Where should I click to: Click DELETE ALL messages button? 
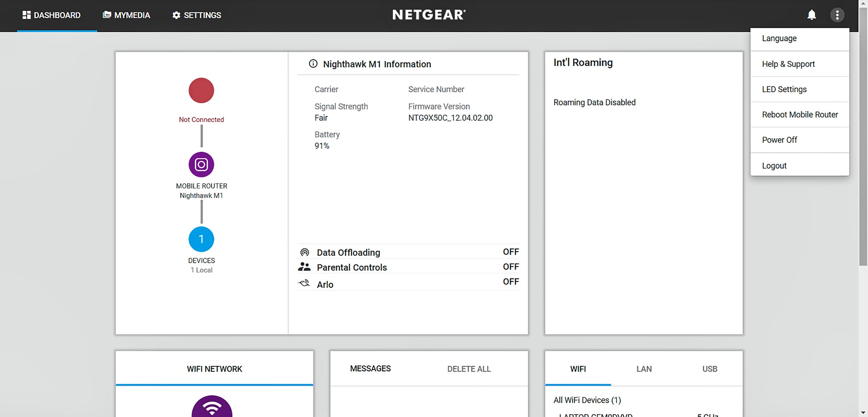click(x=469, y=369)
